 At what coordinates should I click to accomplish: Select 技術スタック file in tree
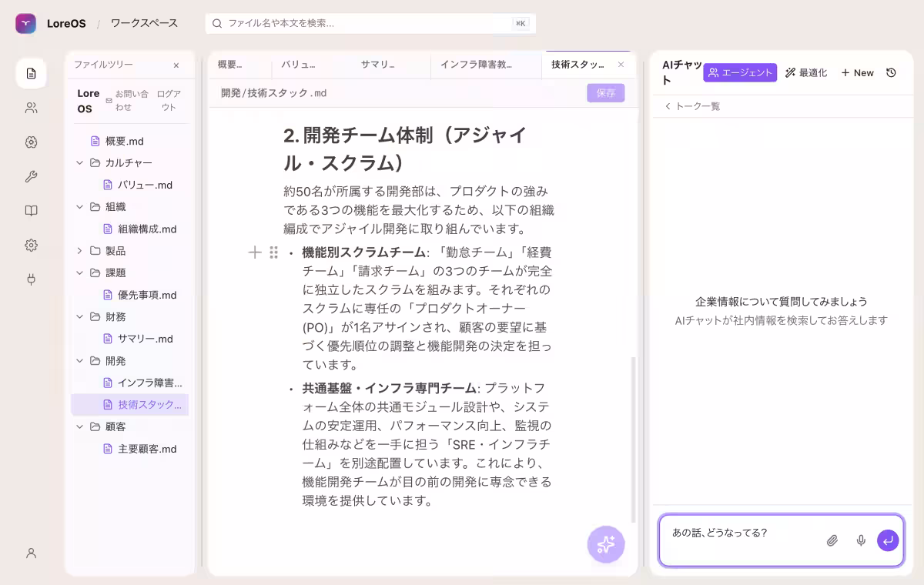(x=129, y=405)
